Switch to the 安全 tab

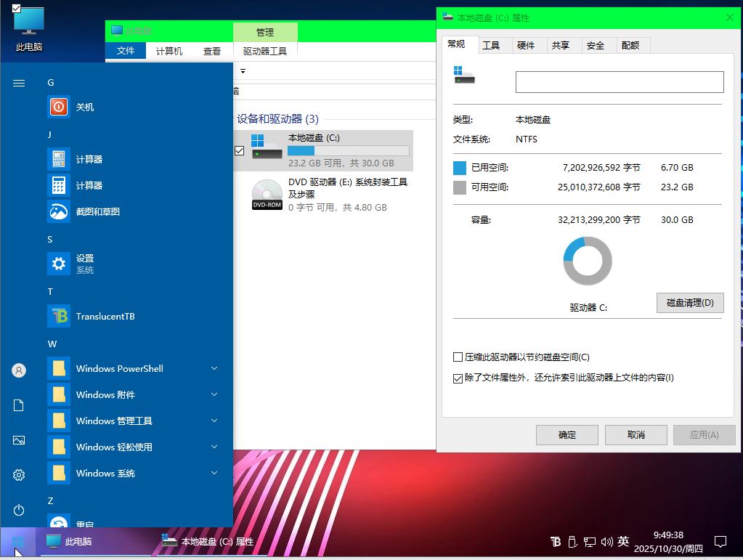coord(595,45)
